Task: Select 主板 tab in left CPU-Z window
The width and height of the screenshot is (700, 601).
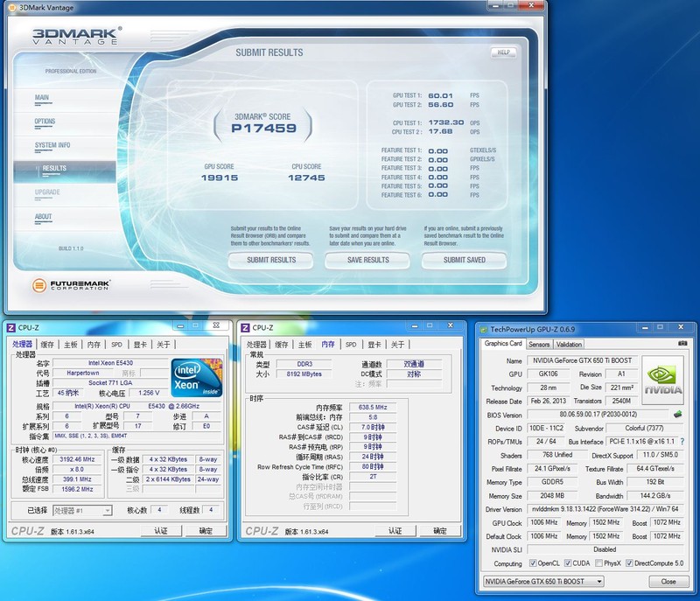Action: coord(71,345)
